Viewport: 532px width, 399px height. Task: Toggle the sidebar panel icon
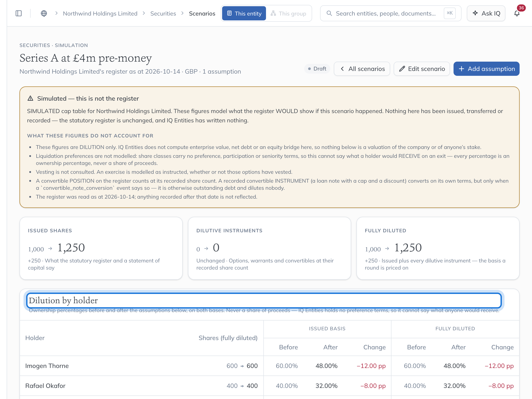tap(19, 14)
